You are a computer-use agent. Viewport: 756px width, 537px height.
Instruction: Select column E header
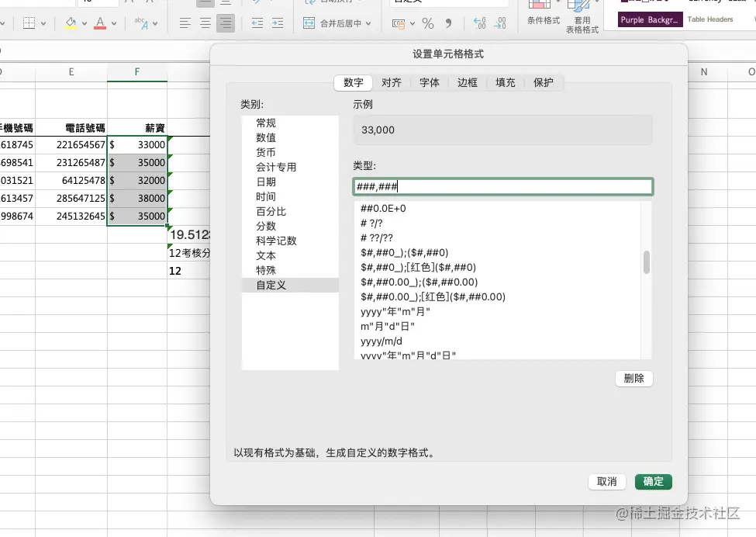[x=71, y=72]
